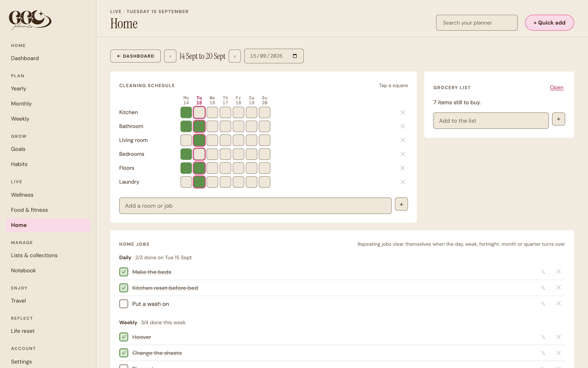588x368 pixels.
Task: Add grocery item with the plus button
Action: [x=558, y=119]
